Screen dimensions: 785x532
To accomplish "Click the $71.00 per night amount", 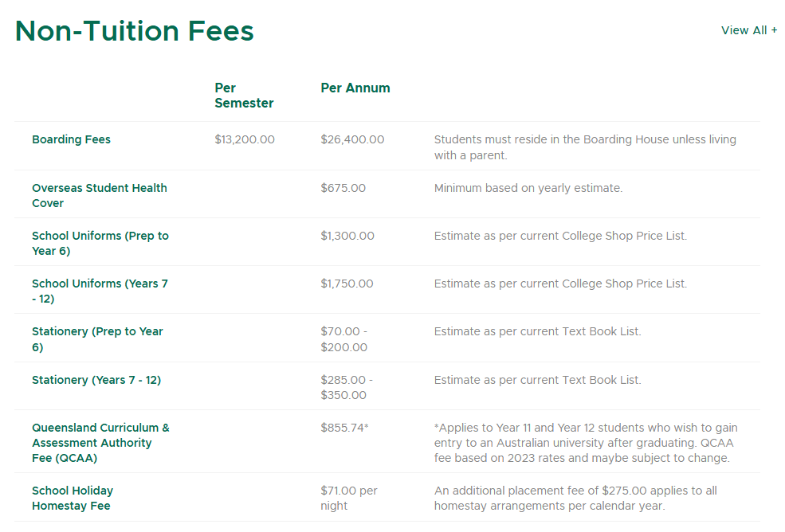I will tap(348, 498).
